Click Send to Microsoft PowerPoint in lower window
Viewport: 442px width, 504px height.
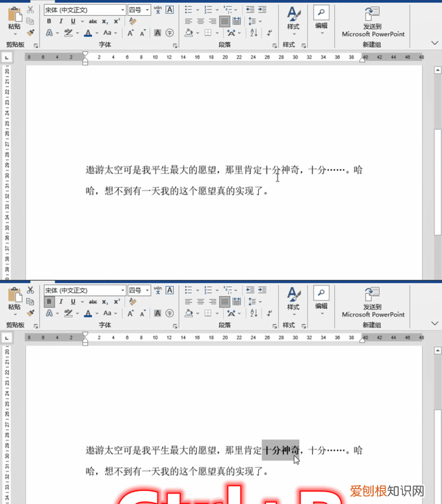click(373, 303)
